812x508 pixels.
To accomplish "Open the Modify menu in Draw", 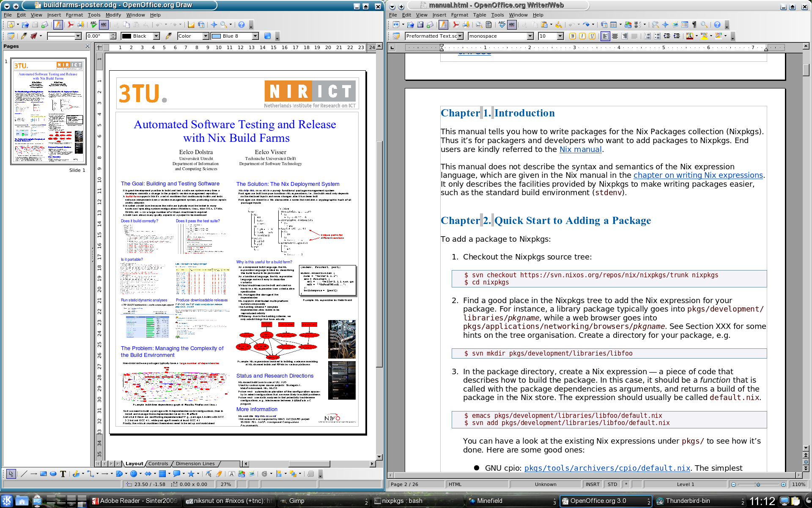I will [113, 15].
